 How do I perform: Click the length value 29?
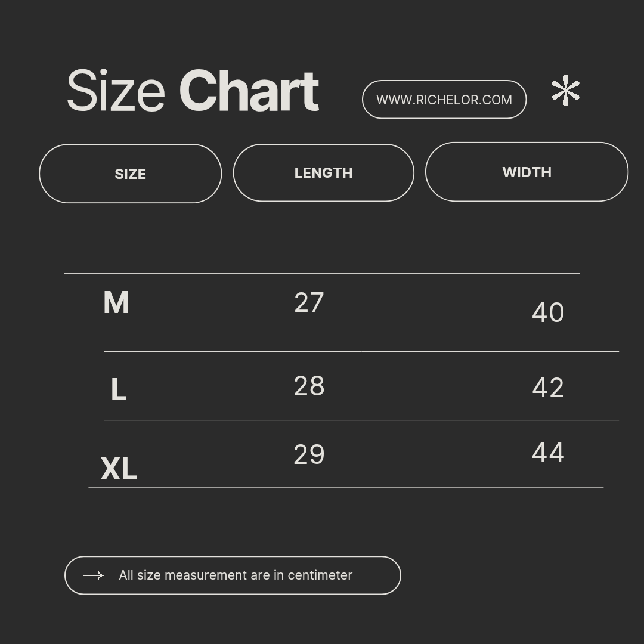tap(309, 455)
